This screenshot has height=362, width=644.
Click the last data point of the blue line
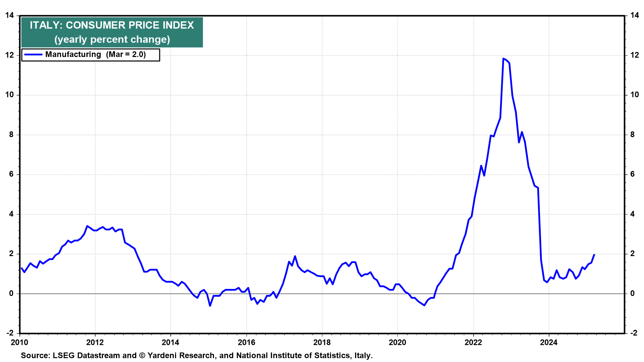(x=594, y=254)
